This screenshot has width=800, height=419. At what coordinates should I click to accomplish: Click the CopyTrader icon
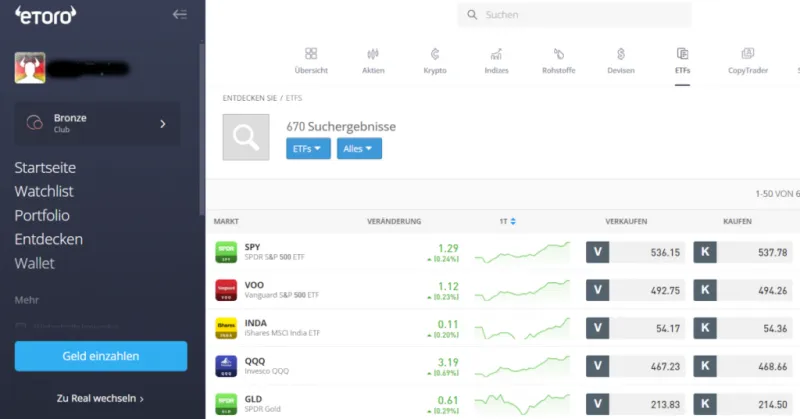coord(747,54)
